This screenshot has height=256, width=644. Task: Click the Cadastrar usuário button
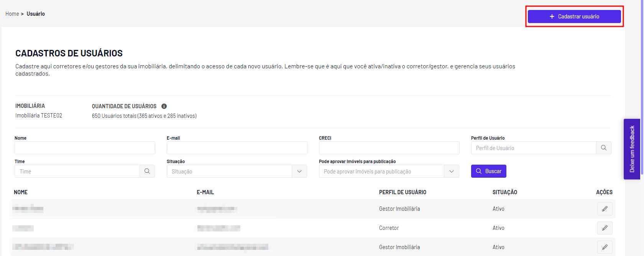(x=574, y=17)
